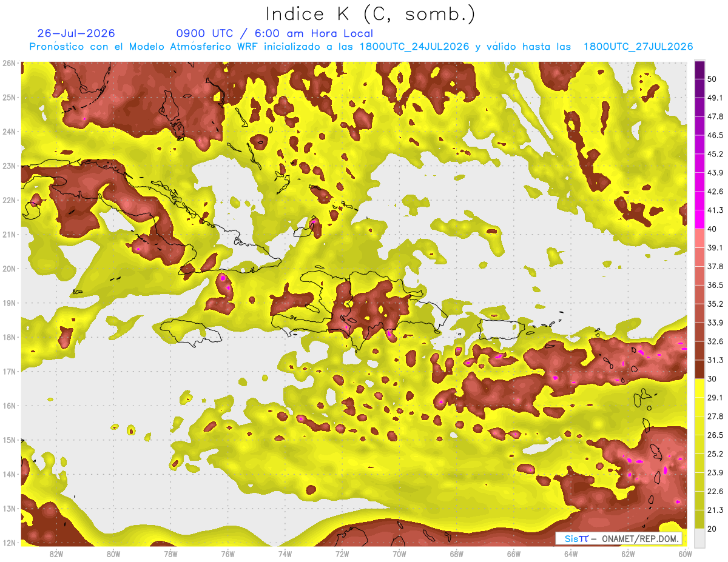This screenshot has height=562, width=728.
Task: Click the 32.6 color scale label
Action: click(x=715, y=341)
